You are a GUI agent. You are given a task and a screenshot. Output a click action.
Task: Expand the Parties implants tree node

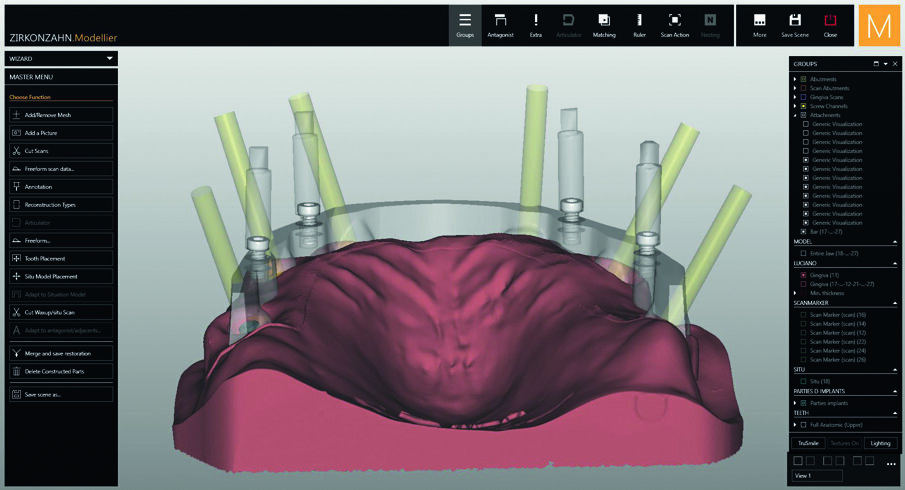pos(795,403)
